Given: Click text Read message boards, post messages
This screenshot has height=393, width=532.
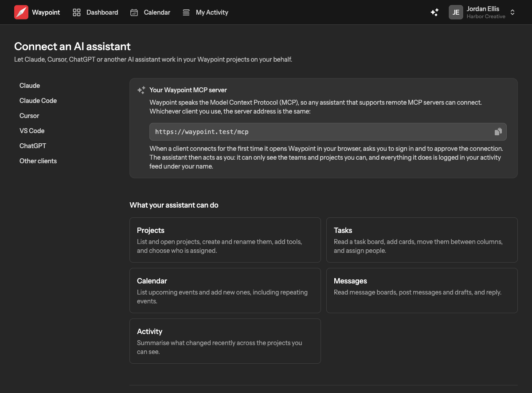Looking at the screenshot, I should tap(418, 292).
